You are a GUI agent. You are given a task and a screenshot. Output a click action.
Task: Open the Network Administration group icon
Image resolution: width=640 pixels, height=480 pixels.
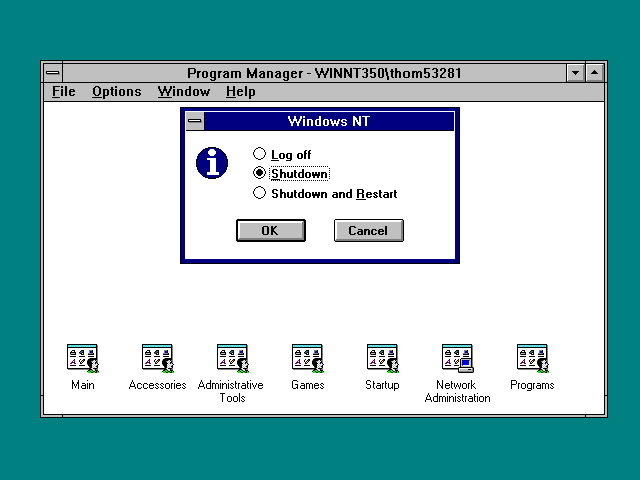[457, 358]
